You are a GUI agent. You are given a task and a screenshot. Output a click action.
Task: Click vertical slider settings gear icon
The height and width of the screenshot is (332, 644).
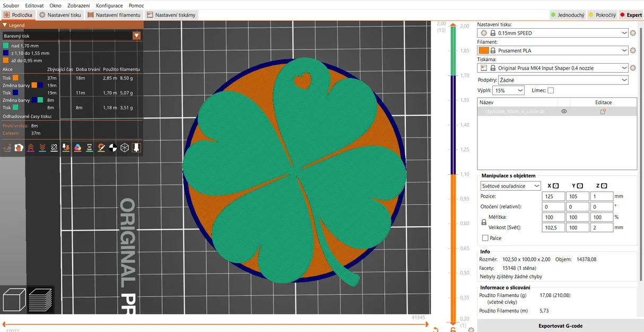472,329
